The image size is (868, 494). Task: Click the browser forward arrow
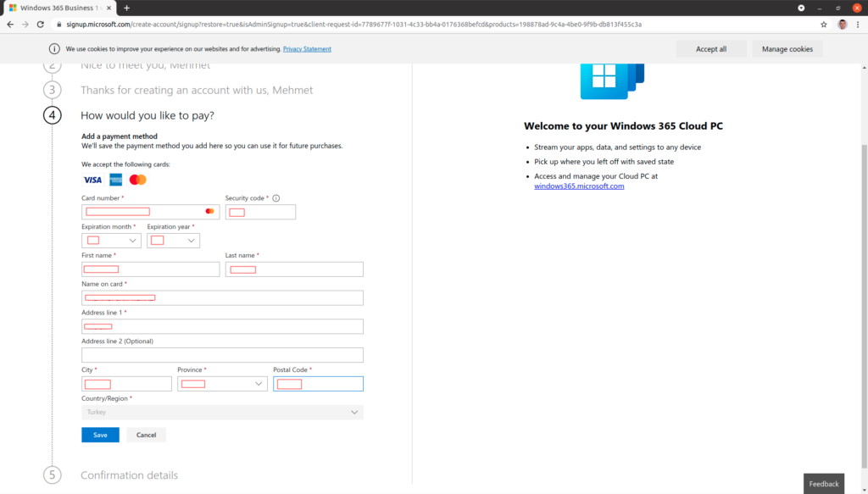pos(25,25)
